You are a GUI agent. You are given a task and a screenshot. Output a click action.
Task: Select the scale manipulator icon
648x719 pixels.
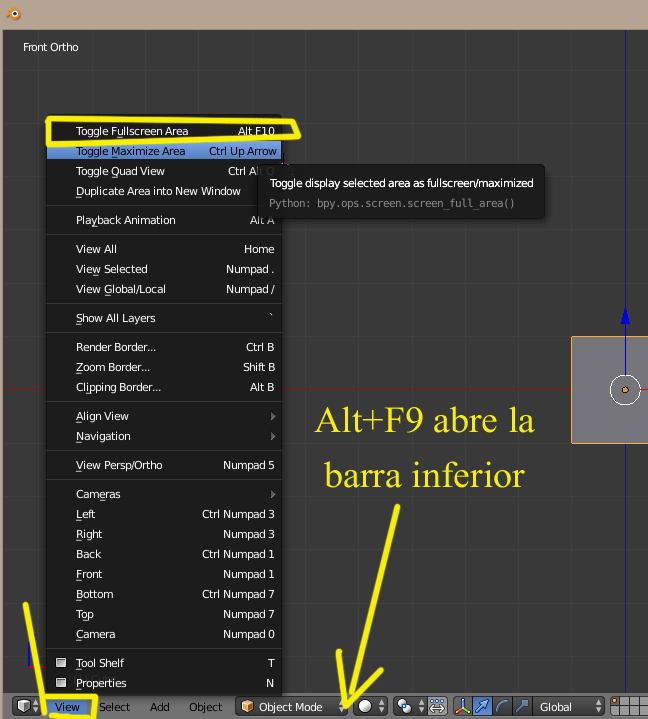(x=522, y=706)
